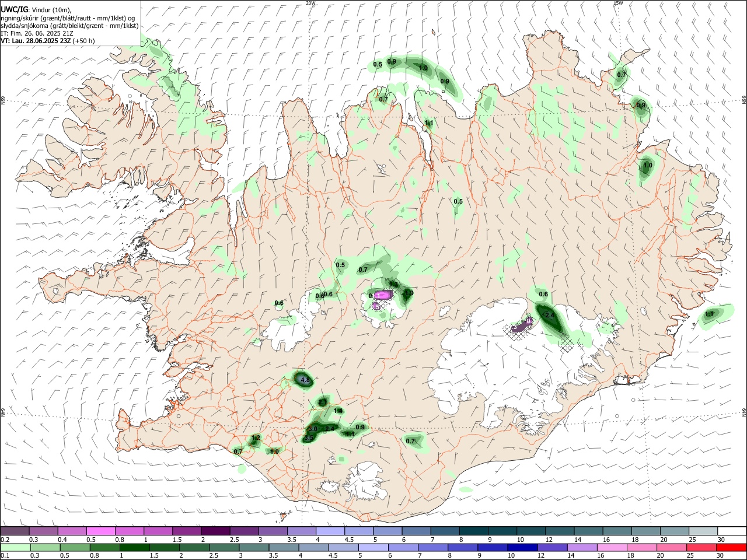Click the 15W longitude label

[619, 3]
